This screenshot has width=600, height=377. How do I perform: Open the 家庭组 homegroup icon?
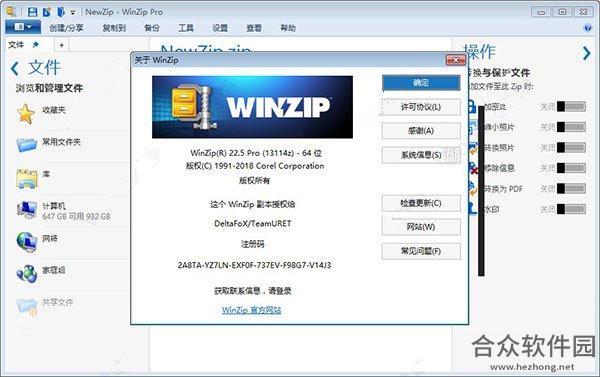tap(26, 273)
